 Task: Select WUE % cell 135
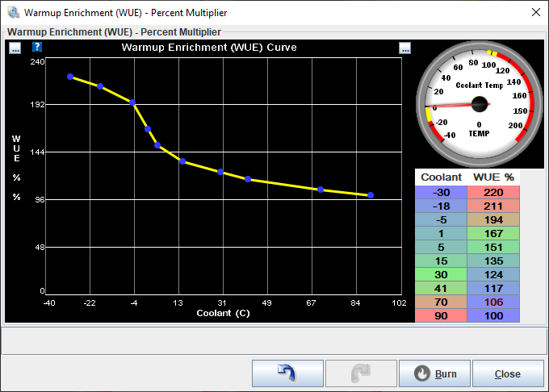493,261
